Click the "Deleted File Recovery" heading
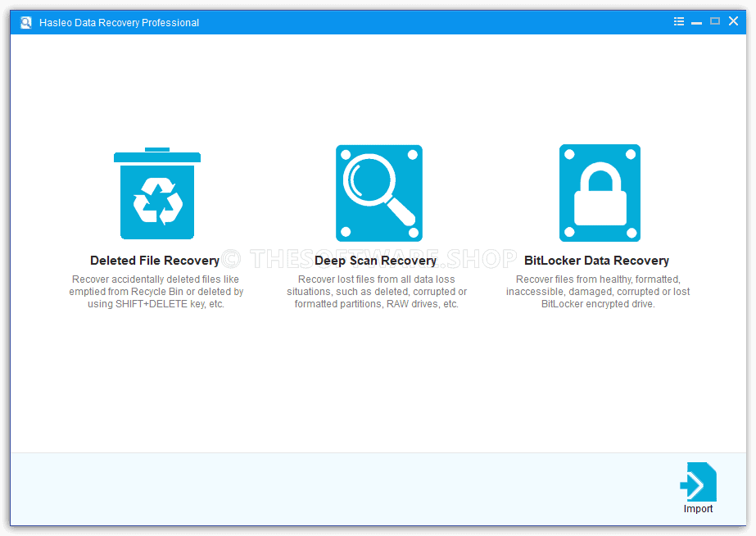 click(155, 261)
